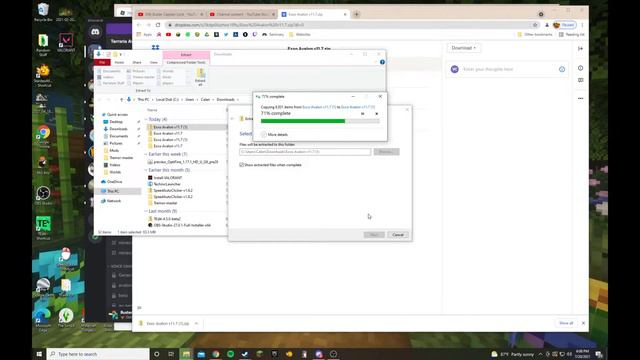This screenshot has height=360, width=640.
Task: Show hidden system tray icons
Action: [x=540, y=354]
